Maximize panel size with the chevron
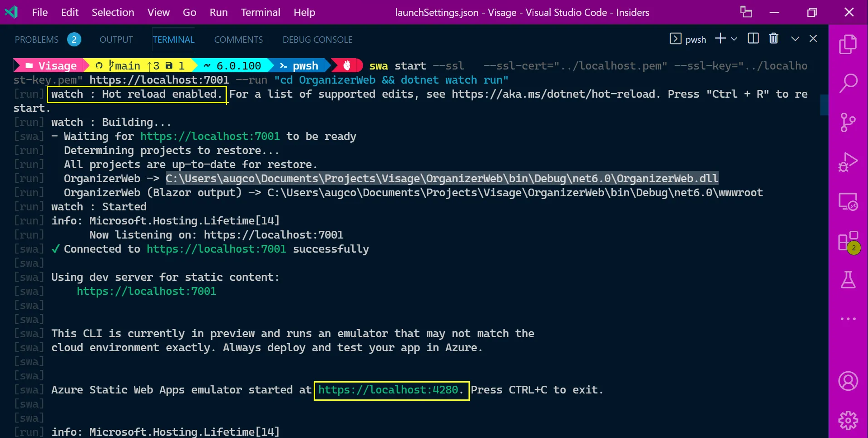This screenshot has width=868, height=438. coord(795,39)
